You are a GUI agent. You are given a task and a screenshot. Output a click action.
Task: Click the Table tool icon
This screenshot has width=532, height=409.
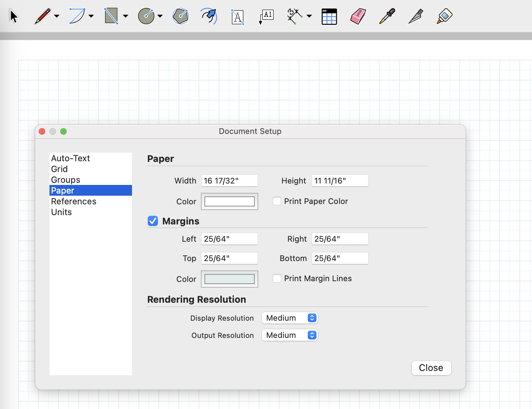[x=329, y=17]
